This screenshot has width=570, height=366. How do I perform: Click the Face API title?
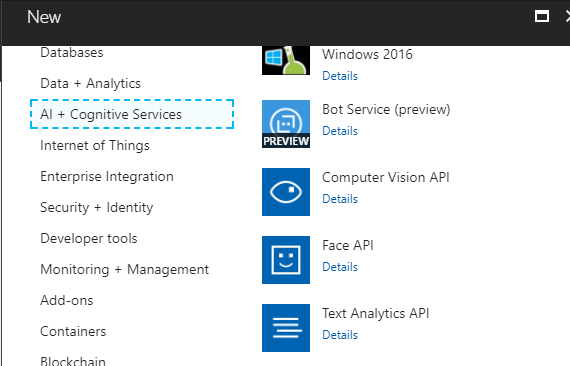[x=348, y=245]
